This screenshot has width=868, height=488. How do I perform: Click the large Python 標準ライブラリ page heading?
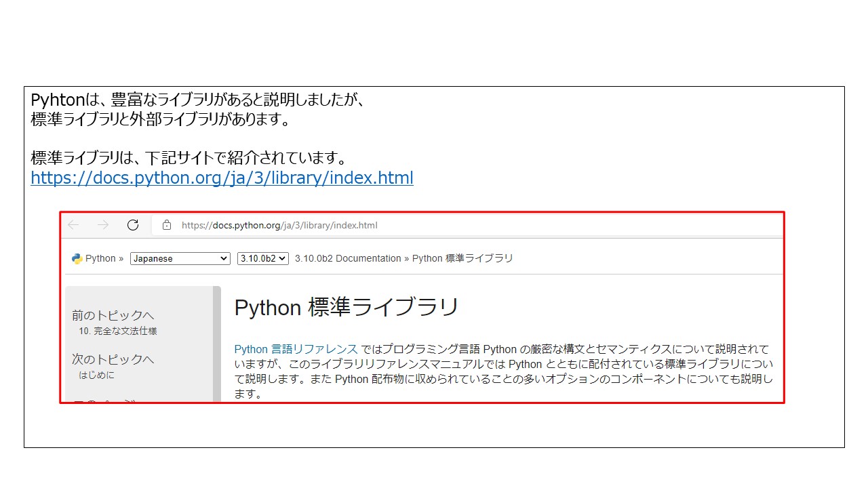pos(347,308)
